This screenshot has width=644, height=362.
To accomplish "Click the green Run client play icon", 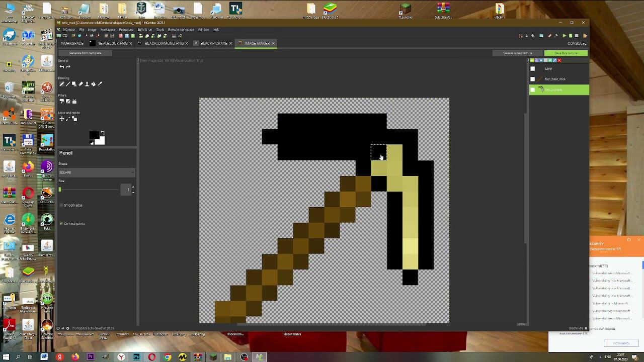I will pos(565,36).
